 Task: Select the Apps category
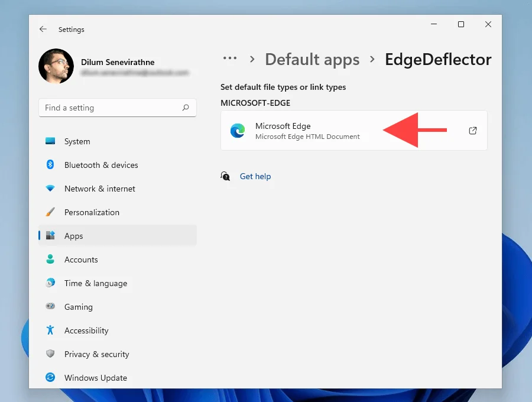118,235
